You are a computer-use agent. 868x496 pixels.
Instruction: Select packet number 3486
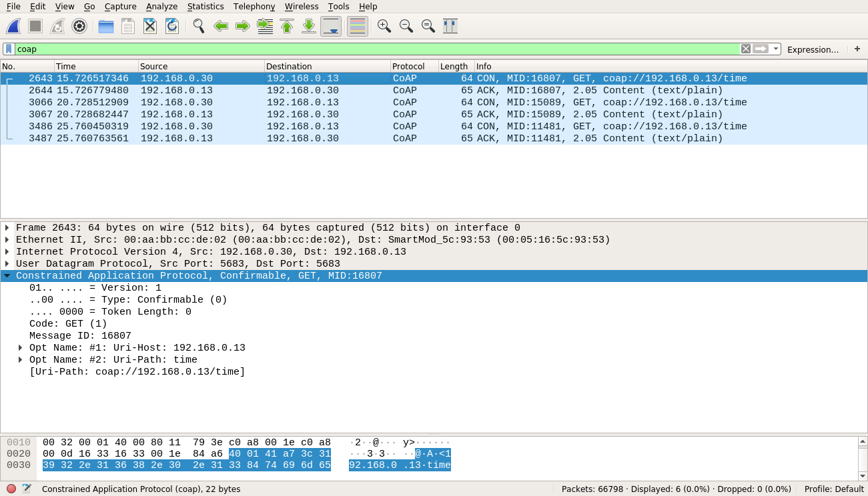[x=434, y=127]
